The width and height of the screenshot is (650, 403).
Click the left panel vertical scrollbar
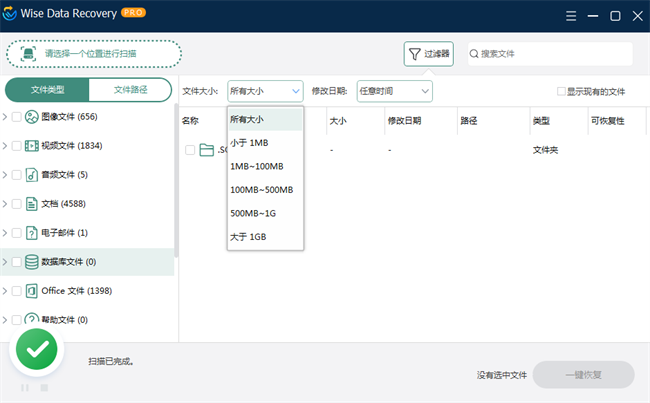coord(177,170)
